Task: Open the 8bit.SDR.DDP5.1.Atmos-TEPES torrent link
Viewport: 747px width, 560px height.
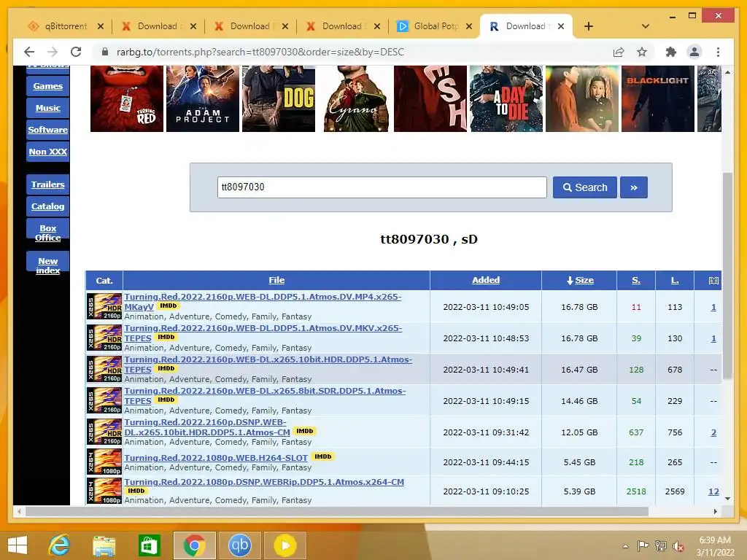Action: coord(265,396)
